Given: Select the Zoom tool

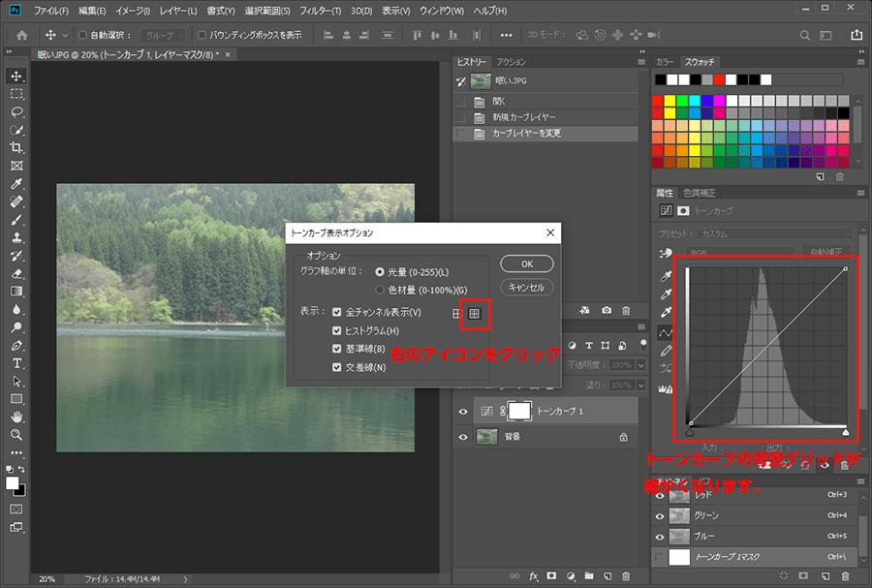Looking at the screenshot, I should [x=16, y=435].
